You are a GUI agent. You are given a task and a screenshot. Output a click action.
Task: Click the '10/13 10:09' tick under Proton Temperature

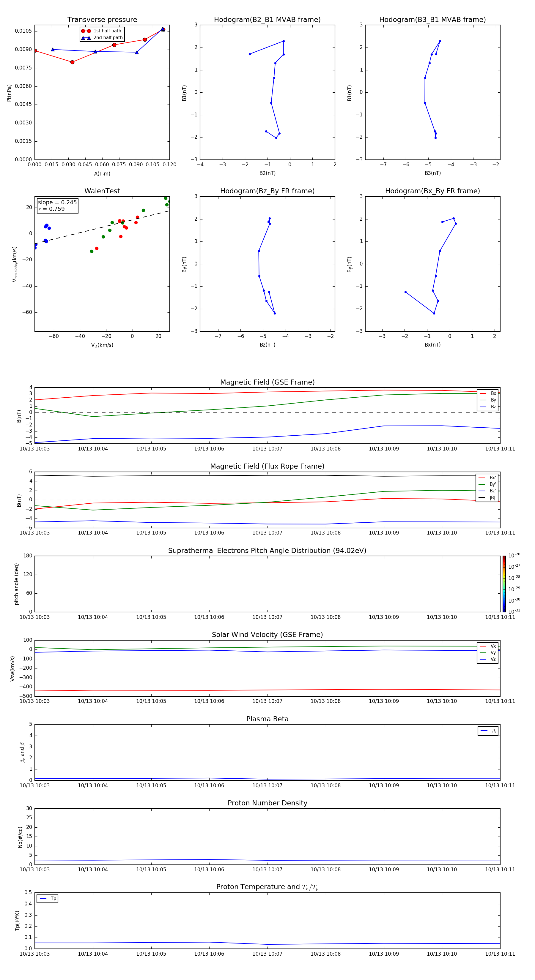(x=384, y=954)
